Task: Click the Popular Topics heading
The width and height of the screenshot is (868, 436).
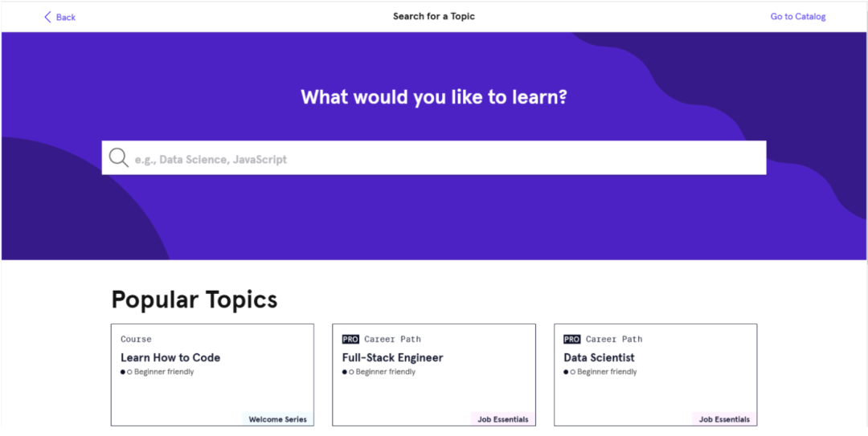Action: 194,299
